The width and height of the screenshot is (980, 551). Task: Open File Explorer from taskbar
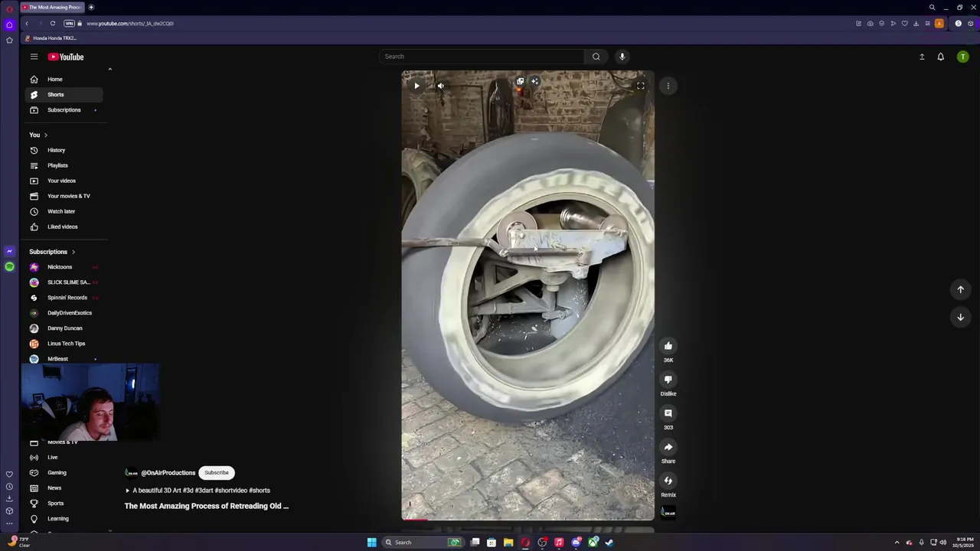[508, 543]
